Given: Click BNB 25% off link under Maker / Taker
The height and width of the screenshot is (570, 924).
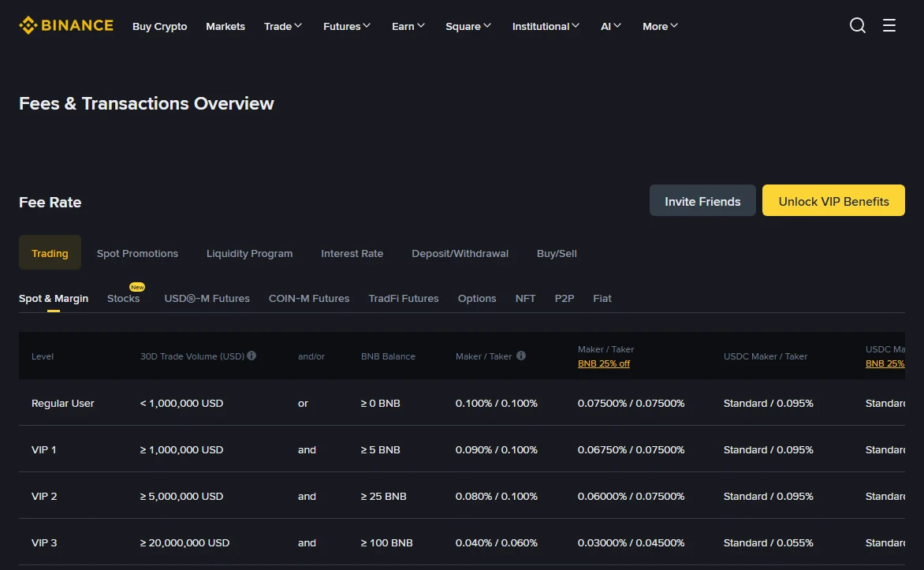Looking at the screenshot, I should point(603,363).
